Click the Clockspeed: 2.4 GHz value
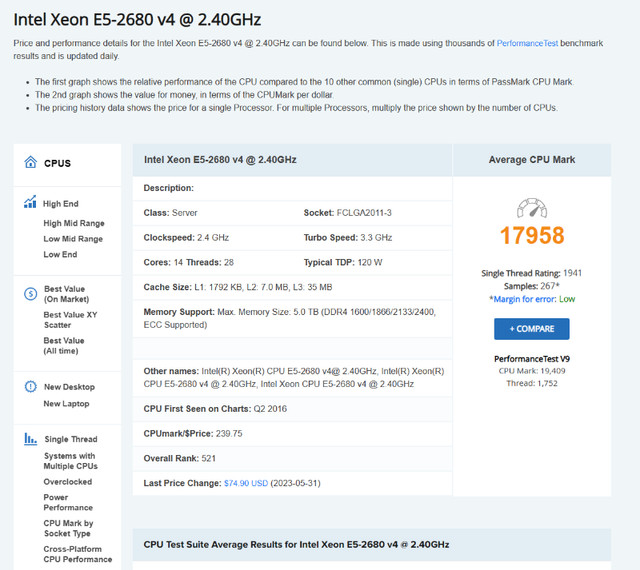This screenshot has height=570, width=640. pos(186,238)
